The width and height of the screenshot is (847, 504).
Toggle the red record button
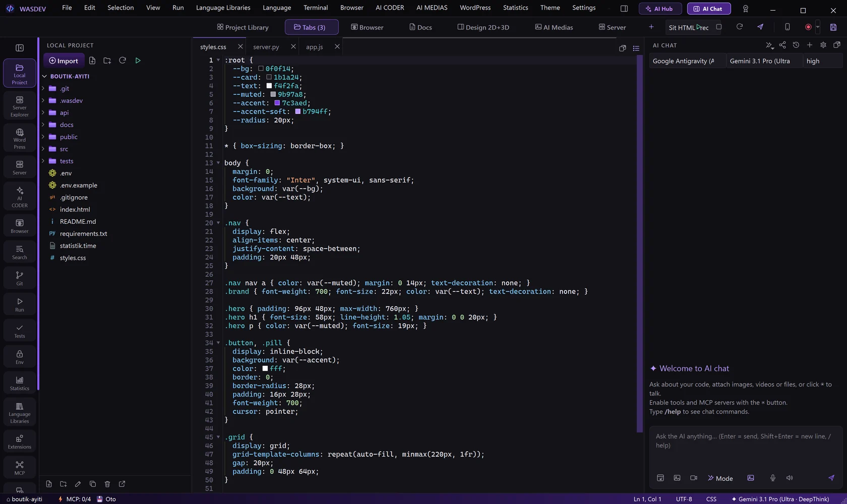[x=808, y=27]
